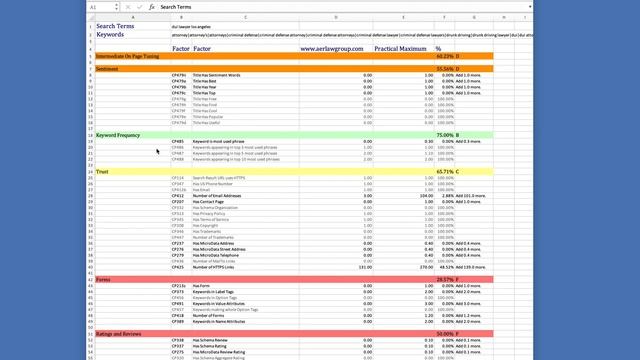This screenshot has height=360, width=640.
Task: Select the Ratings and Reviews heading
Action: [118, 334]
